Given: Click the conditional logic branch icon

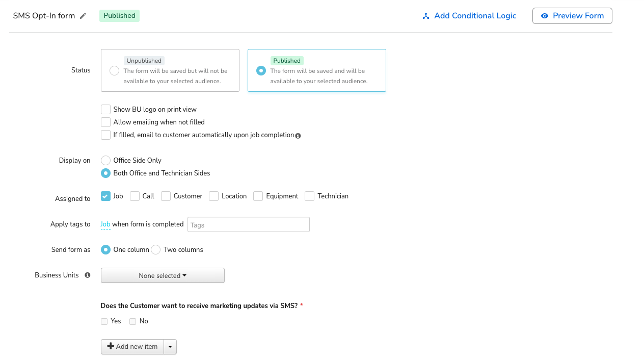Looking at the screenshot, I should [x=426, y=16].
